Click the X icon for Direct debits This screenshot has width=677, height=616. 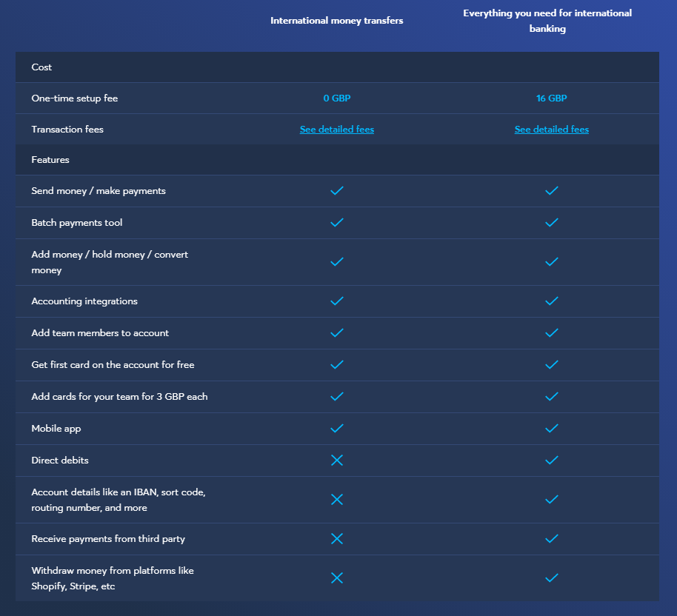[x=337, y=461]
